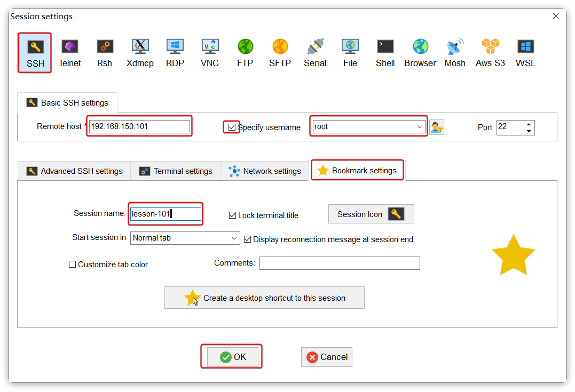Toggle the Lock terminal title checkbox

[x=232, y=215]
